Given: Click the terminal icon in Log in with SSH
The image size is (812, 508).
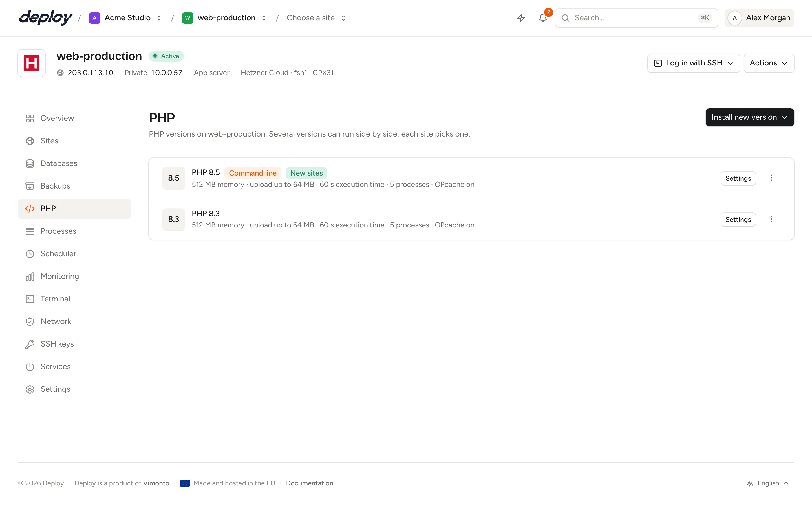Looking at the screenshot, I should [x=658, y=63].
